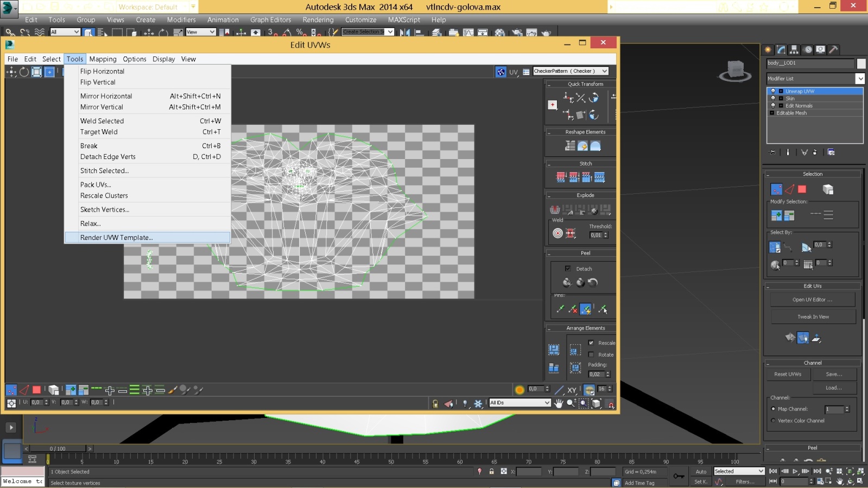Click Stitch custom icon at right of Stitch rollout
The image size is (868, 488).
599,177
